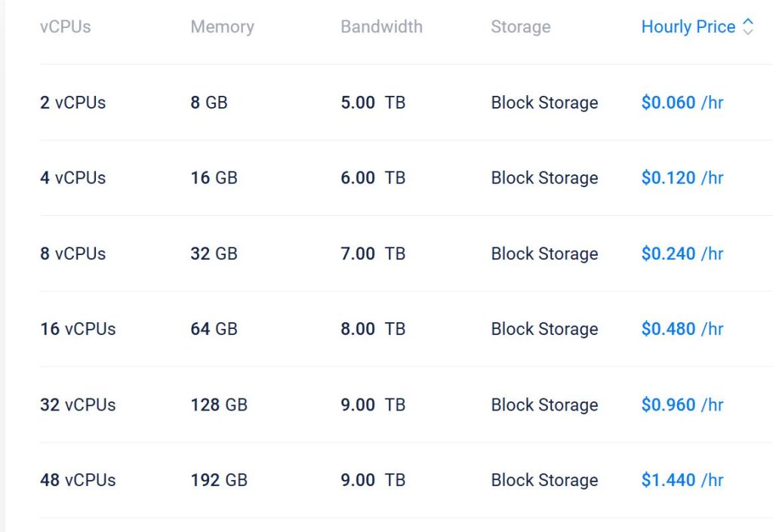
Task: Select the Bandwidth column header
Action: click(381, 27)
